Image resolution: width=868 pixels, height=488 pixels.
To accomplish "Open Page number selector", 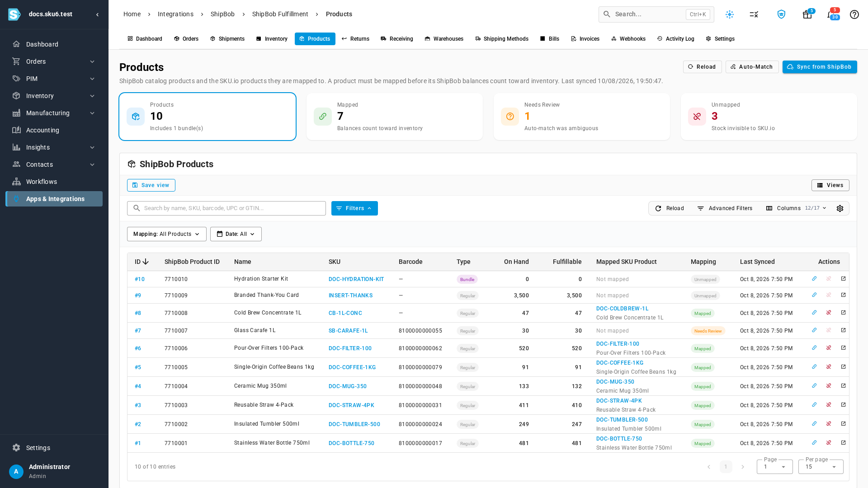I will point(774,467).
